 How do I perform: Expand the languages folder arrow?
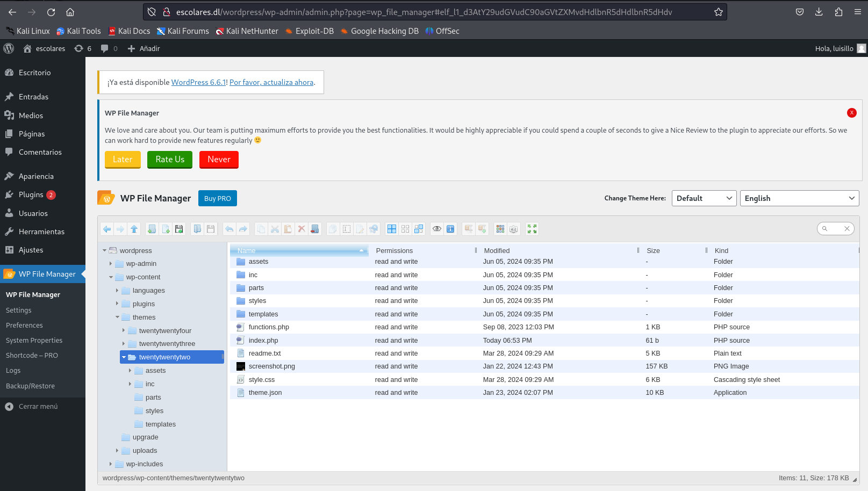coord(117,291)
